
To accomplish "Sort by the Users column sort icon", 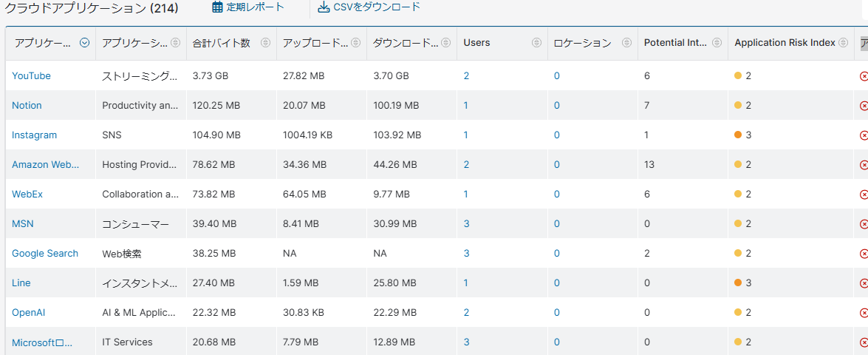I will 536,43.
